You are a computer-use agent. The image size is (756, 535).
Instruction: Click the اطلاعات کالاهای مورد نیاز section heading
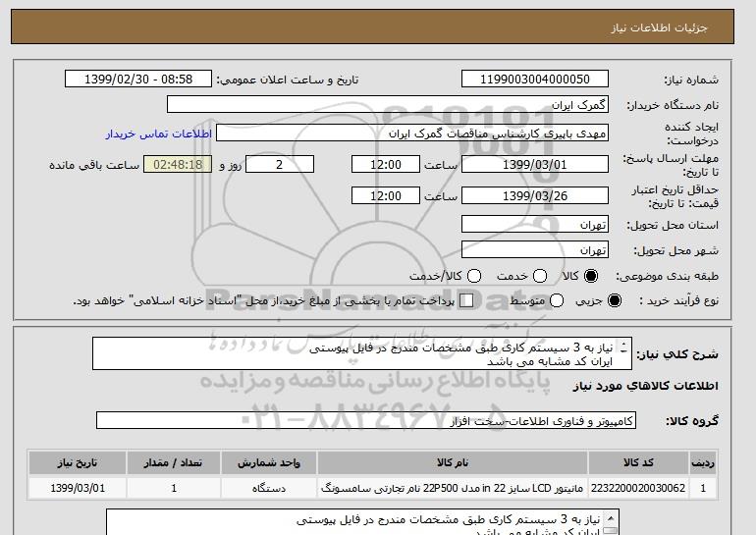646,386
